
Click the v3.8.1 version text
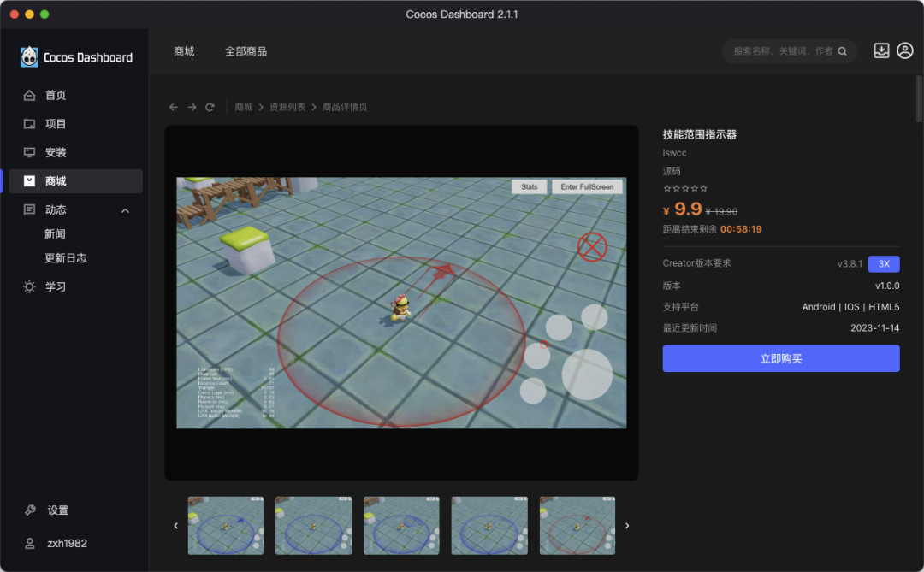850,264
